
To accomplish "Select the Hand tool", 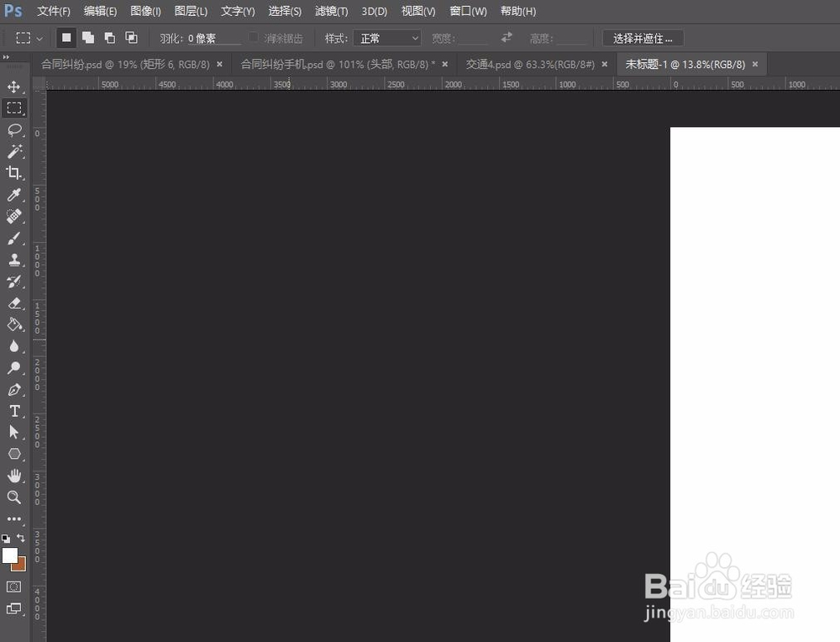I will (x=14, y=476).
